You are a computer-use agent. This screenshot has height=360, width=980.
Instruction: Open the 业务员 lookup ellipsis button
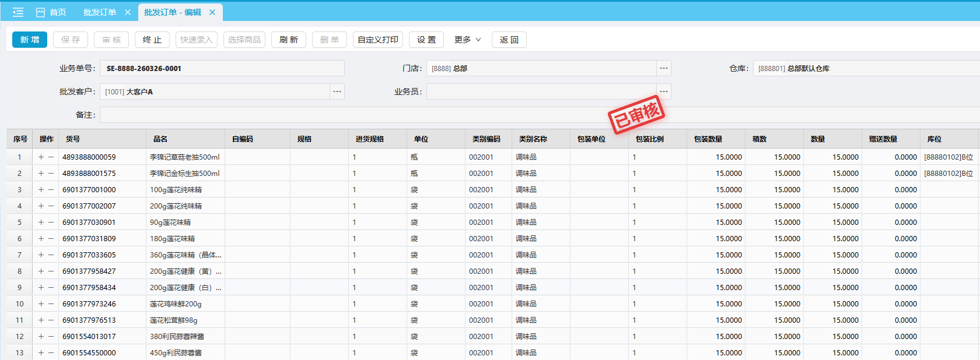pyautogui.click(x=663, y=92)
